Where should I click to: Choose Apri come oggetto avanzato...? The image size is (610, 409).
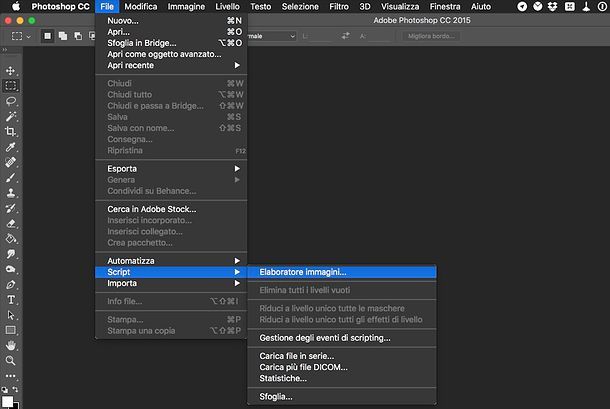click(x=171, y=54)
